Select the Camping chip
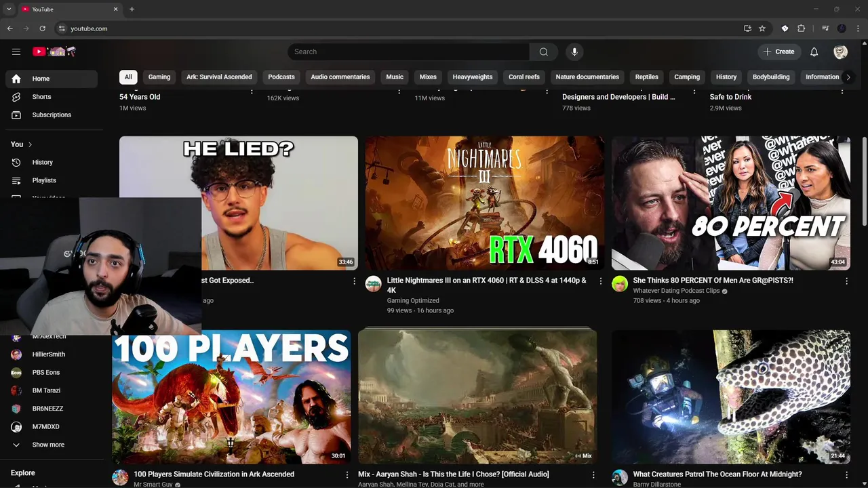The height and width of the screenshot is (488, 868). tap(687, 77)
